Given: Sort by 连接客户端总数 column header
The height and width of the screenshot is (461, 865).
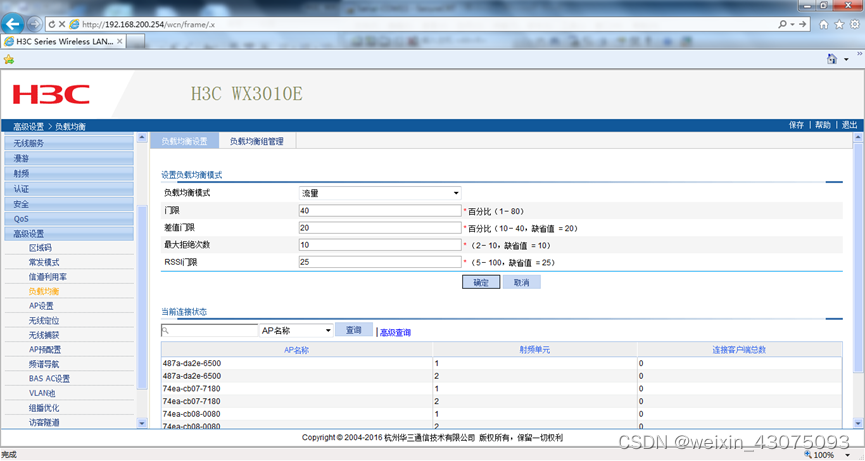Looking at the screenshot, I should [739, 350].
